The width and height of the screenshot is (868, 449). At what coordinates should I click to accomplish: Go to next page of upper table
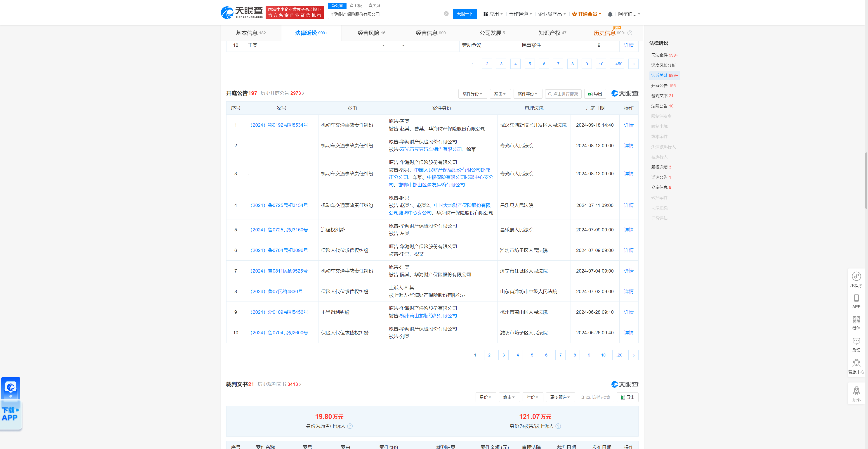pyautogui.click(x=633, y=64)
